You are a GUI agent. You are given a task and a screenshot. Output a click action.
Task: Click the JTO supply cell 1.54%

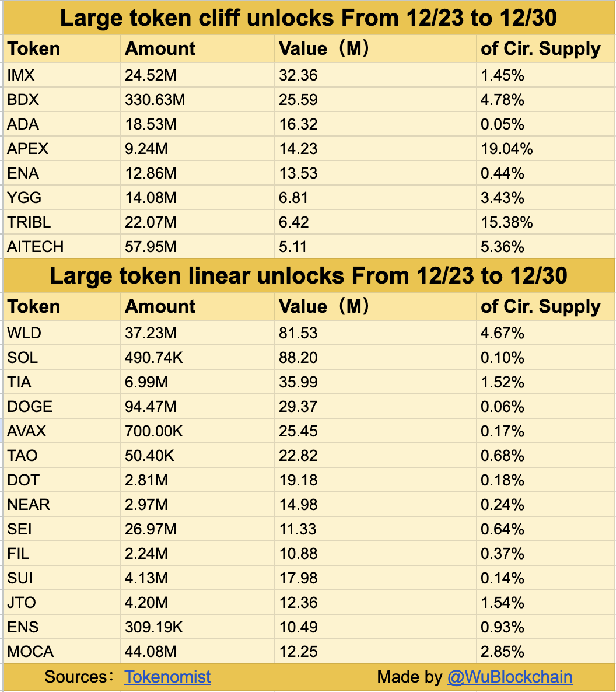[x=502, y=603]
